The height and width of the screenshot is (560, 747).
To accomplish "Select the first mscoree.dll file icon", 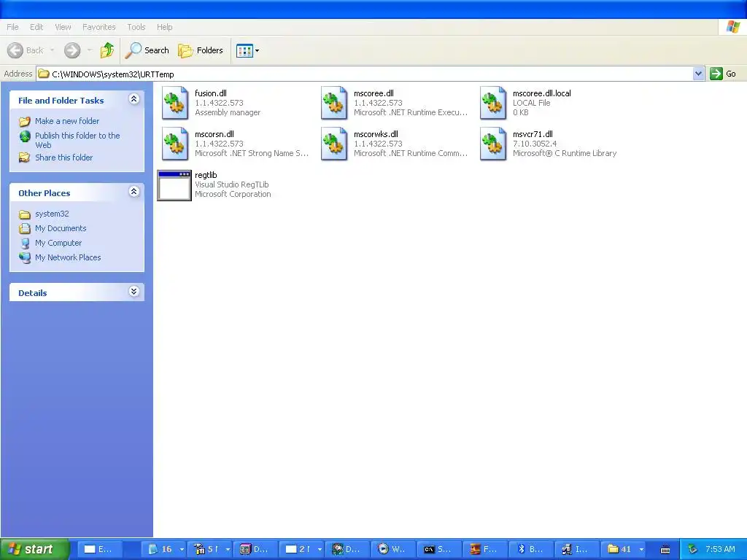I will click(x=334, y=102).
